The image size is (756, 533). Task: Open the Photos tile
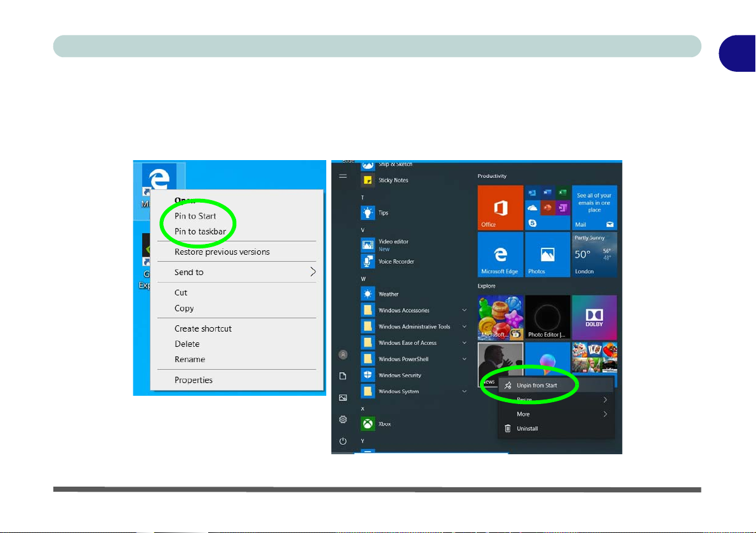[547, 255]
